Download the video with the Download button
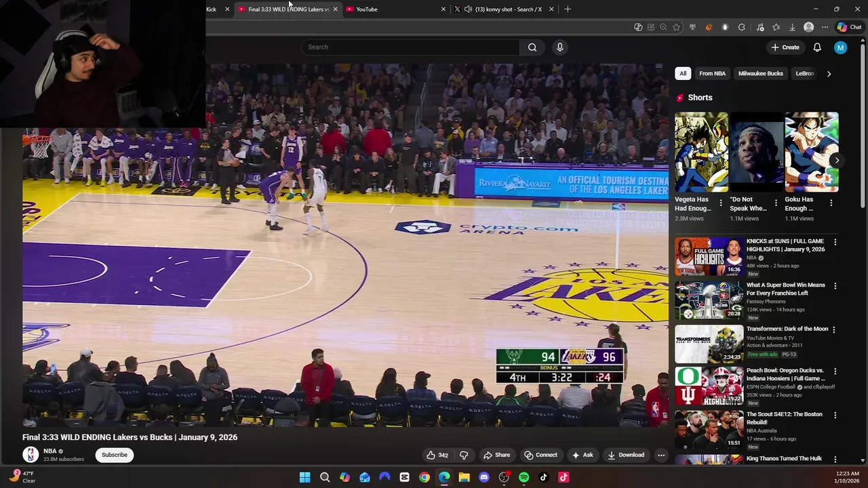Viewport: 868px width, 488px height. [626, 455]
